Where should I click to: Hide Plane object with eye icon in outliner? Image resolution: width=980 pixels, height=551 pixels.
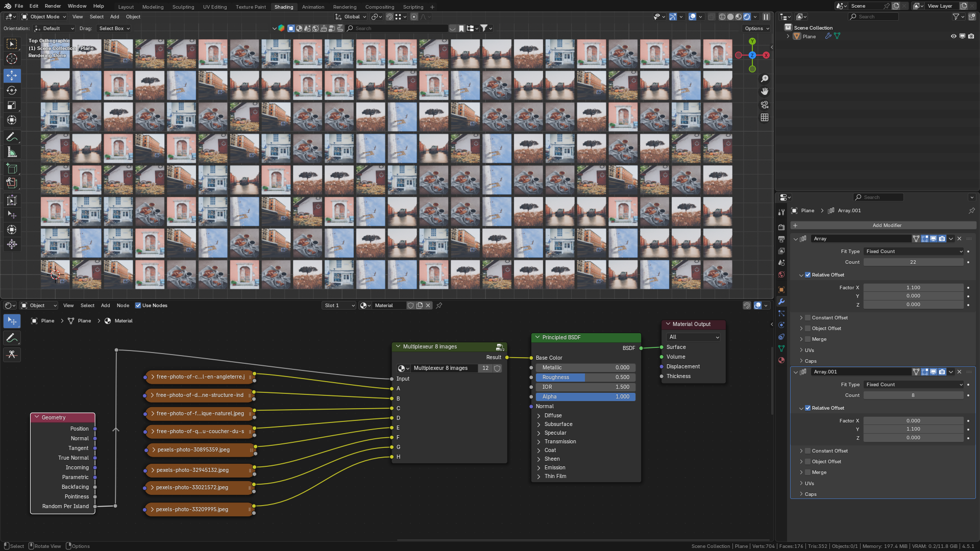pyautogui.click(x=953, y=36)
